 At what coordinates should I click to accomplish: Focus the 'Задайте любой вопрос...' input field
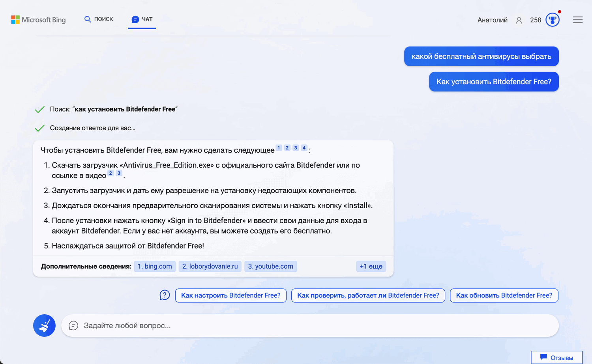click(x=310, y=326)
